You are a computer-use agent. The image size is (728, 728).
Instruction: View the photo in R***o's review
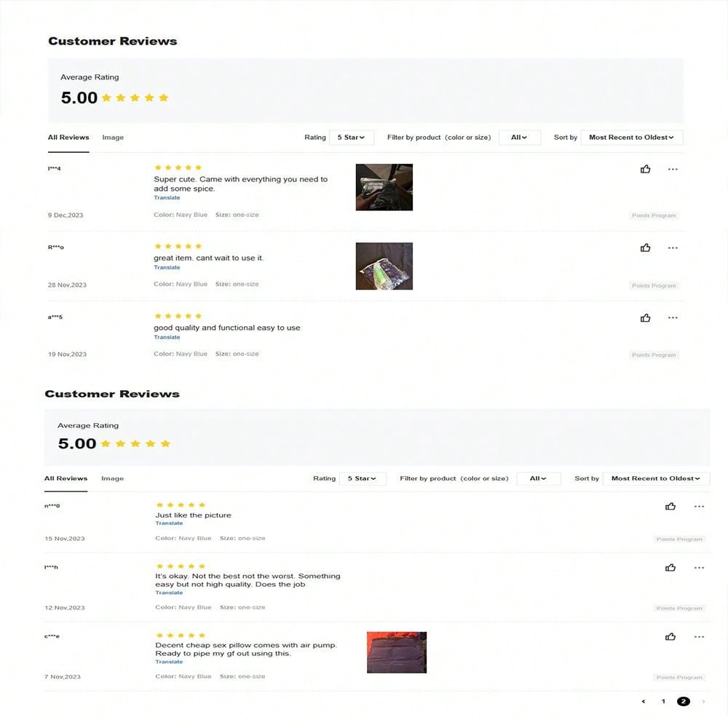(x=384, y=266)
